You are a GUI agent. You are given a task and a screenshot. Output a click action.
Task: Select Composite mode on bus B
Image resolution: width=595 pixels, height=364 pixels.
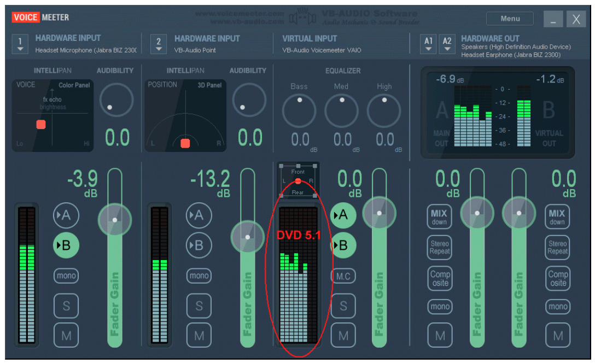click(558, 279)
